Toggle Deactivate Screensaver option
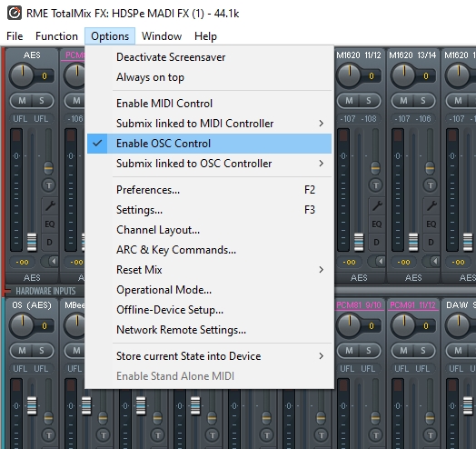 (x=209, y=57)
